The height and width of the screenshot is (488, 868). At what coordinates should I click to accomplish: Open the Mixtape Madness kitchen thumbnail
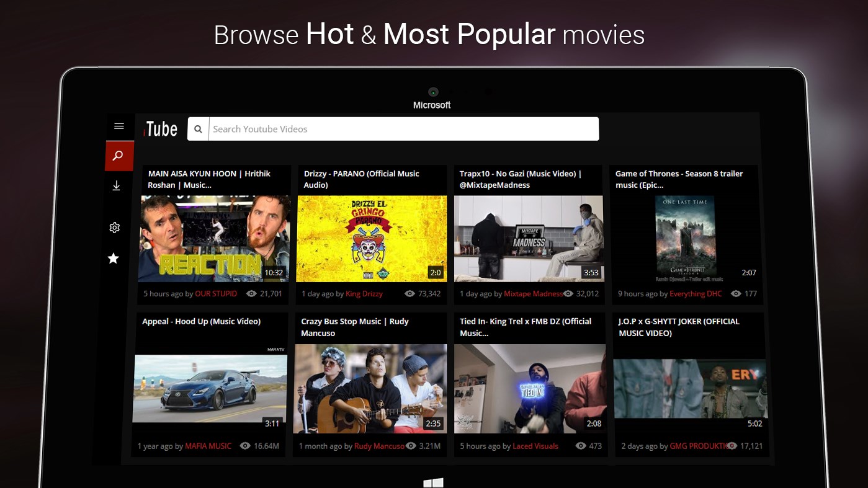click(529, 239)
